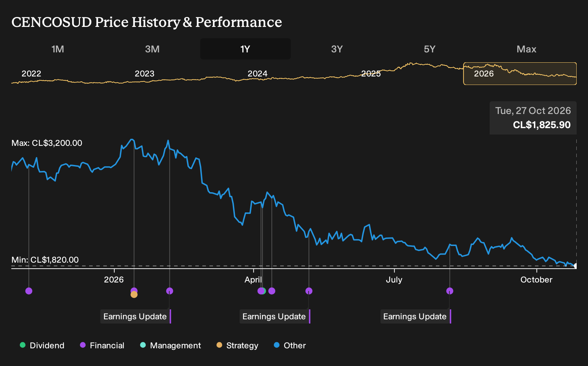Toggle the Strategy legend filter

point(237,345)
